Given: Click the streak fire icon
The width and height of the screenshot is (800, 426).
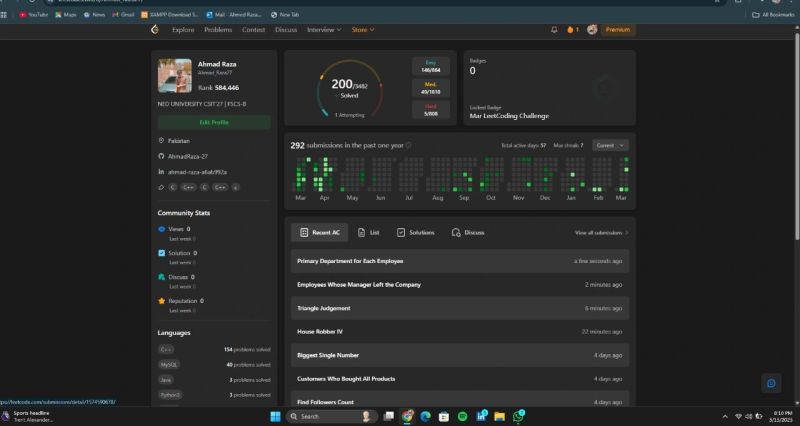Looking at the screenshot, I should [x=571, y=30].
